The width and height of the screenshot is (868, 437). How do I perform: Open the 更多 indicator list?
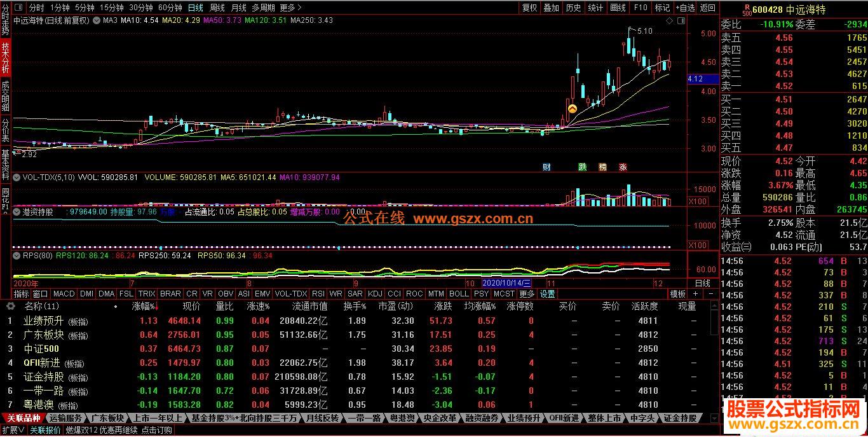click(527, 294)
